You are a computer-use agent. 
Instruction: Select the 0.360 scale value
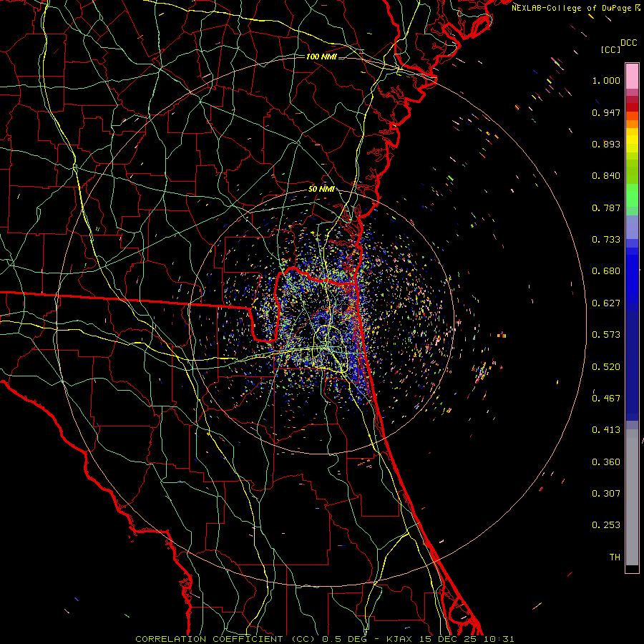[606, 462]
